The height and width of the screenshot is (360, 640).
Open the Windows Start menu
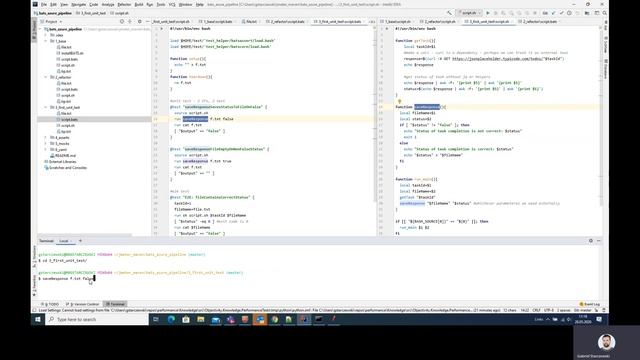38,319
